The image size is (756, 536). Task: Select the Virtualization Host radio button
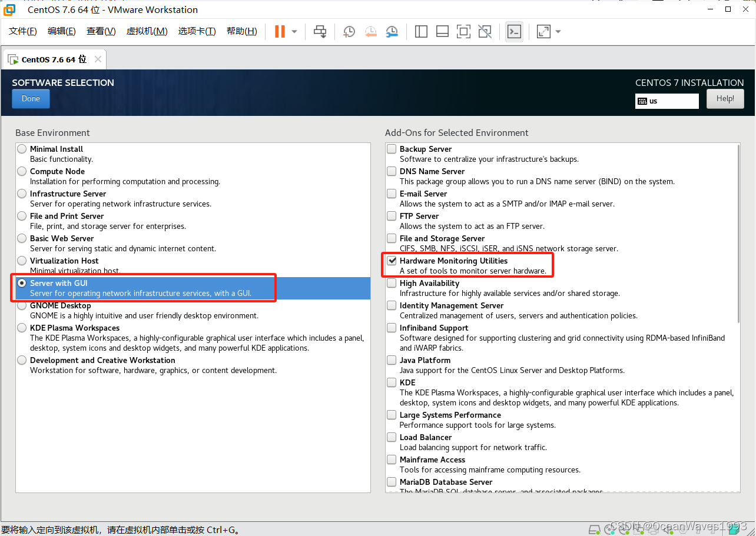click(x=22, y=261)
